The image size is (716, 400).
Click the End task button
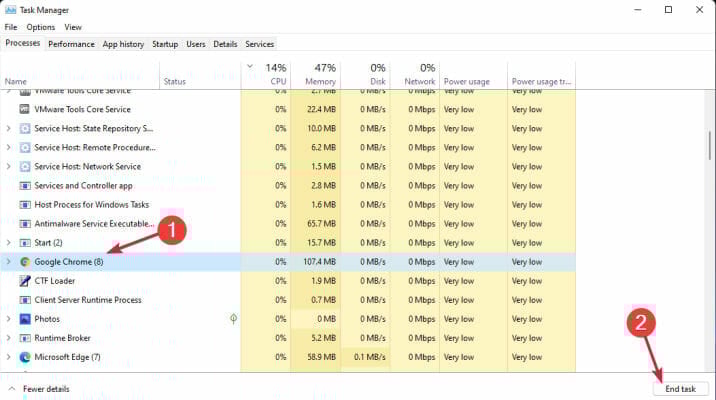tap(680, 389)
